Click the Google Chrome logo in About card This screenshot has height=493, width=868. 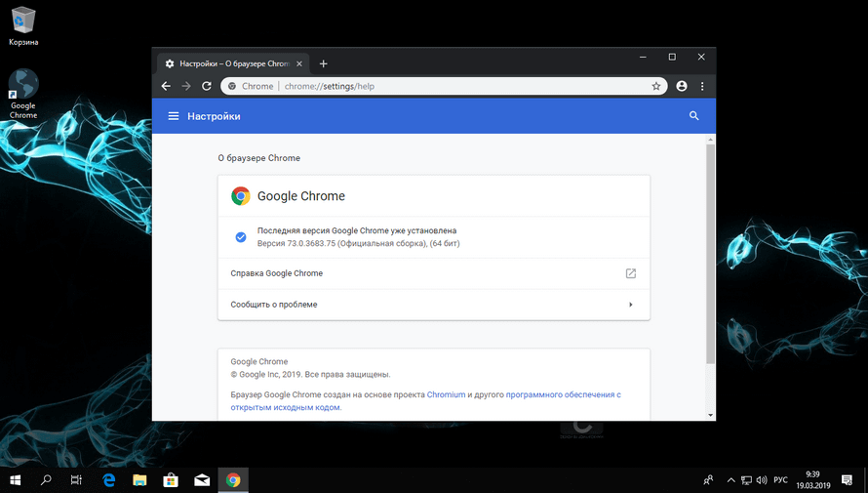coord(240,196)
